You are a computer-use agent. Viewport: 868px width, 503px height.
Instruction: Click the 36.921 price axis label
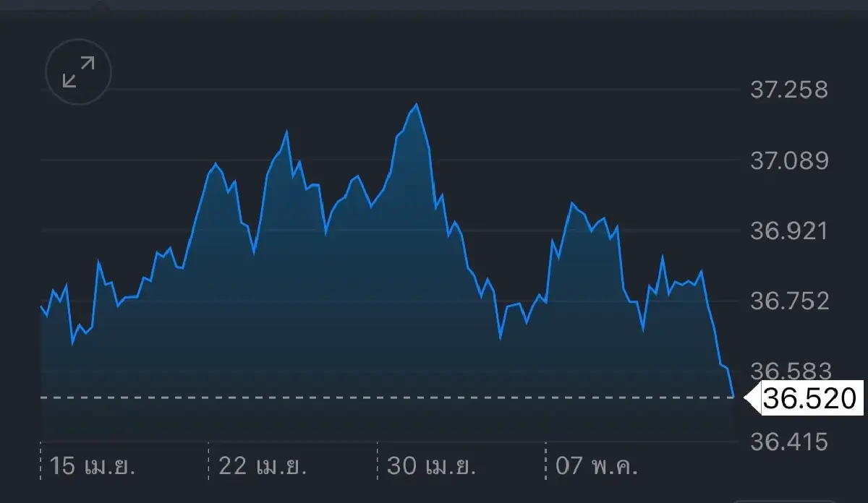(x=789, y=231)
